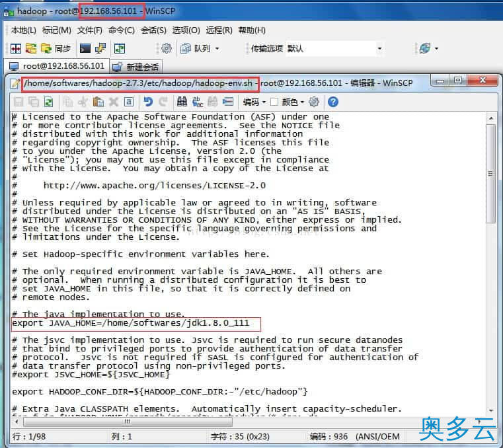Click the refresh panels icon in main toolbar
This screenshot has height=448, width=503.
120,49
